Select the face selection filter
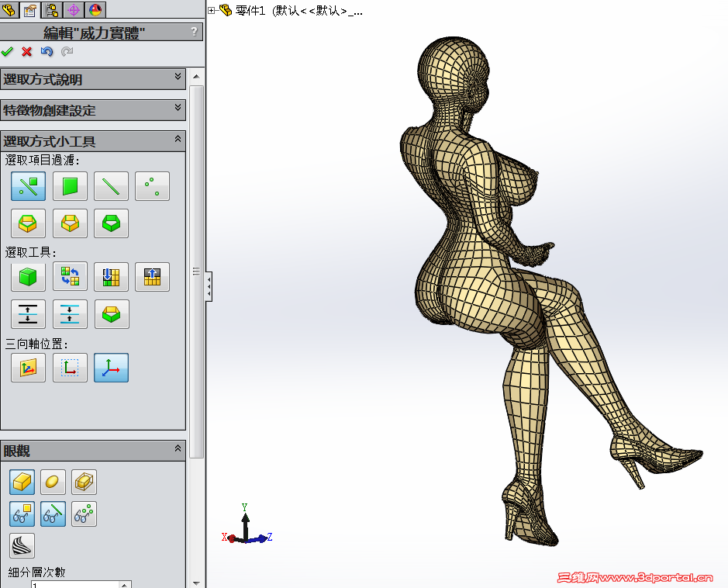 point(71,185)
